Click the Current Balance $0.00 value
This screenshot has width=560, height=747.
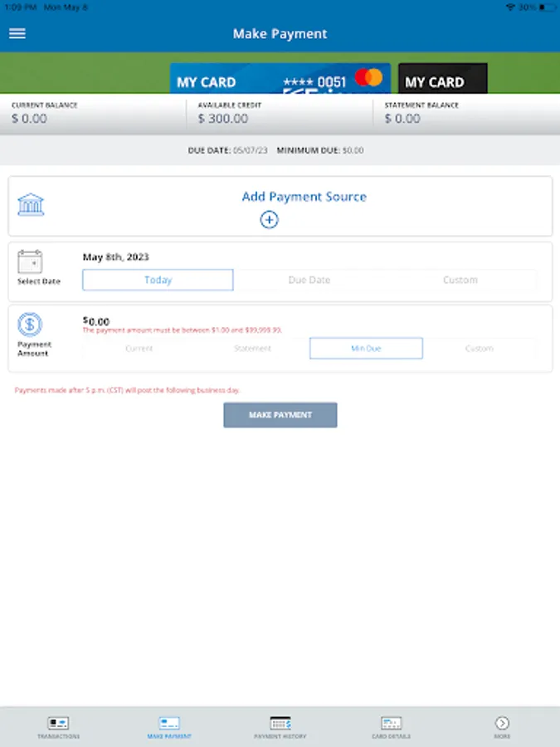(29, 119)
